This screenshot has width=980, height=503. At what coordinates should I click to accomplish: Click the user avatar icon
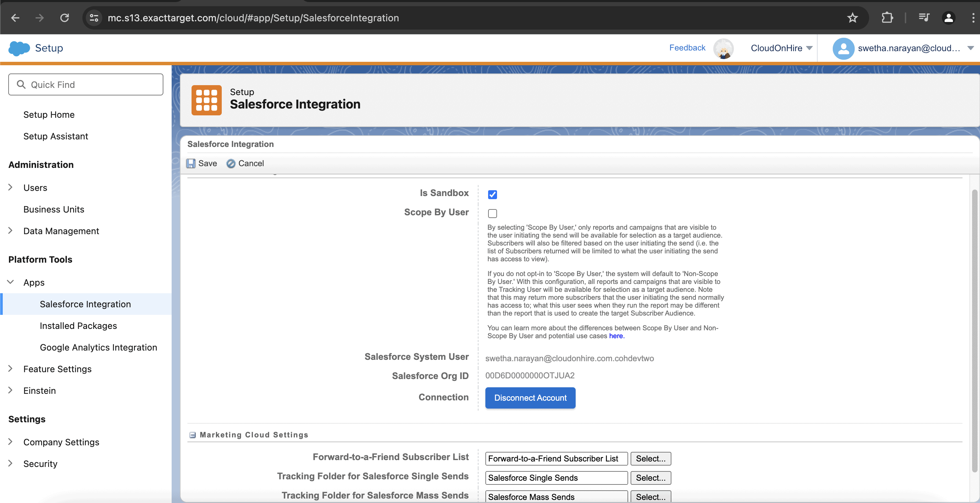843,48
